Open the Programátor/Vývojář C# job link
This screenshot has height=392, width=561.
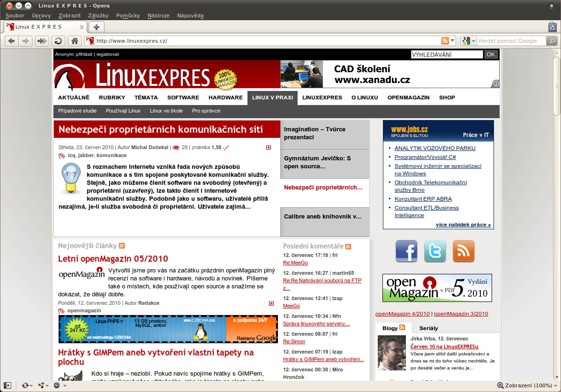(425, 157)
